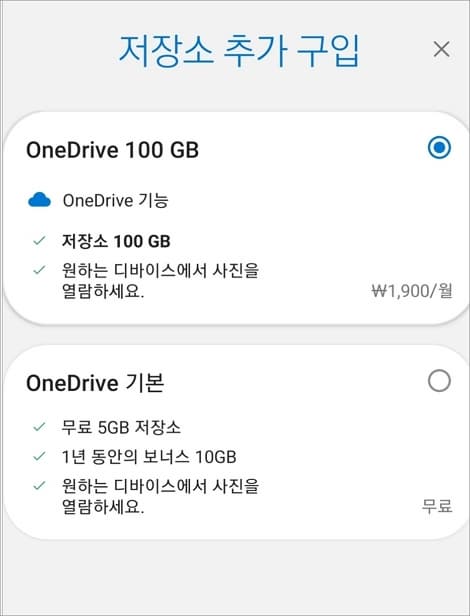Click the 무료 price label
This screenshot has width=470, height=616.
coord(437,506)
